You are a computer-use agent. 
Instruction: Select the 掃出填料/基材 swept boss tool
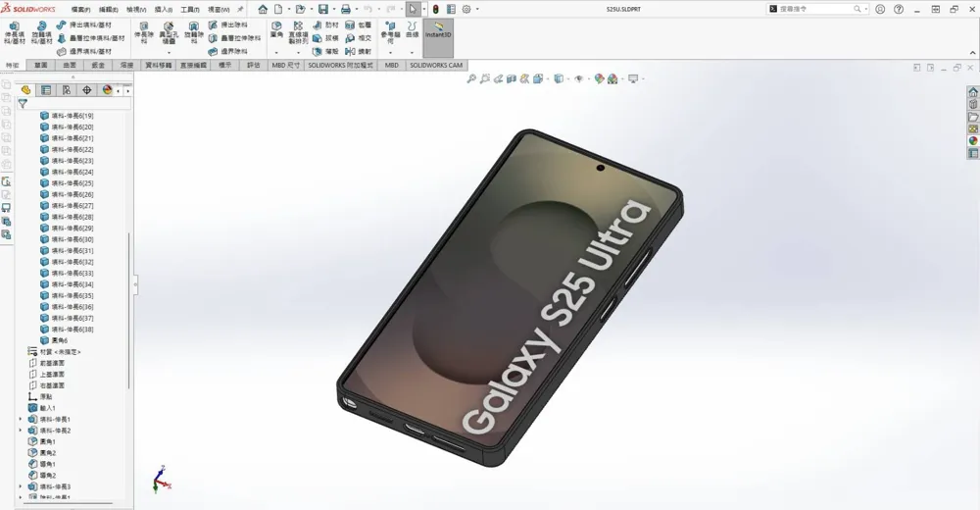pos(83,25)
